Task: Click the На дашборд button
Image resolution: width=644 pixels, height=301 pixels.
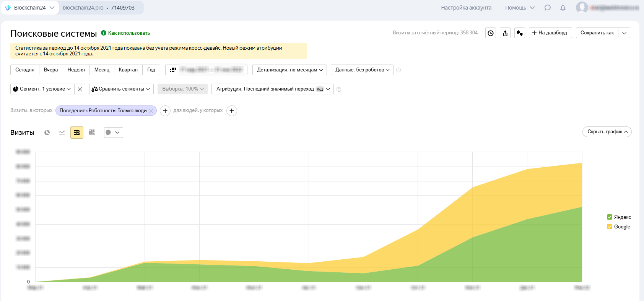Action: coord(550,33)
